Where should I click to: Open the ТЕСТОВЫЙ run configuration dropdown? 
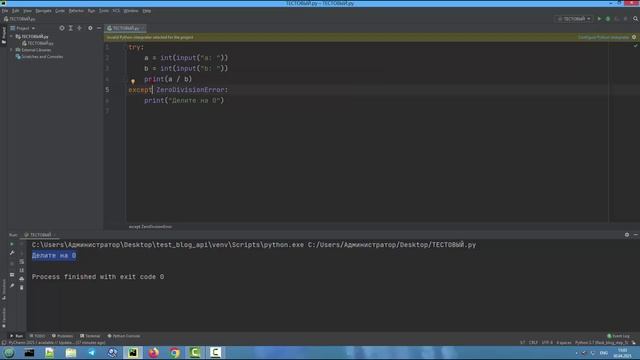574,19
